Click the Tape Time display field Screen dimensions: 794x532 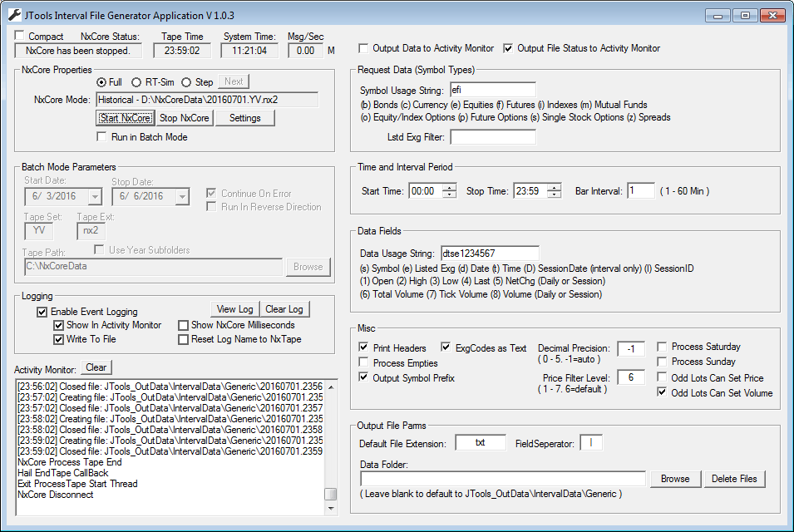182,51
